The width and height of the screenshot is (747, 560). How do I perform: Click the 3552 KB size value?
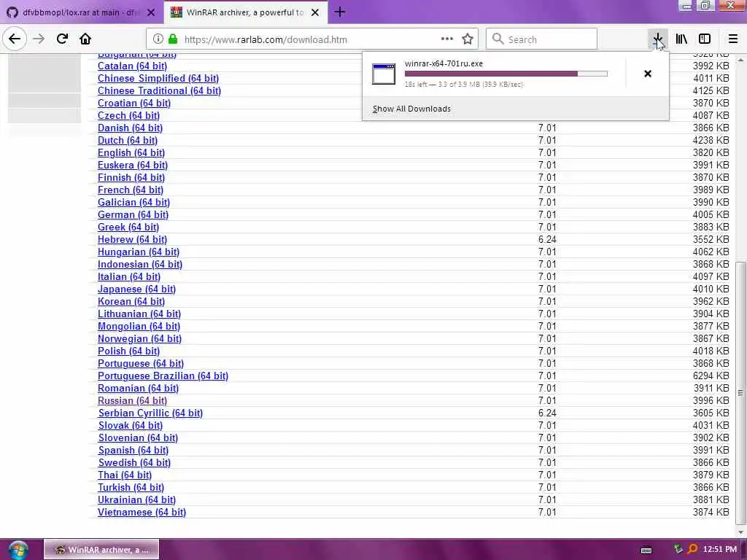[711, 239]
